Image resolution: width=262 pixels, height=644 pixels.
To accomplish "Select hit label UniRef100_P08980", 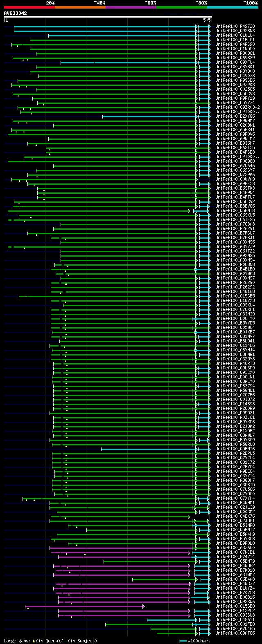I will point(235,161).
